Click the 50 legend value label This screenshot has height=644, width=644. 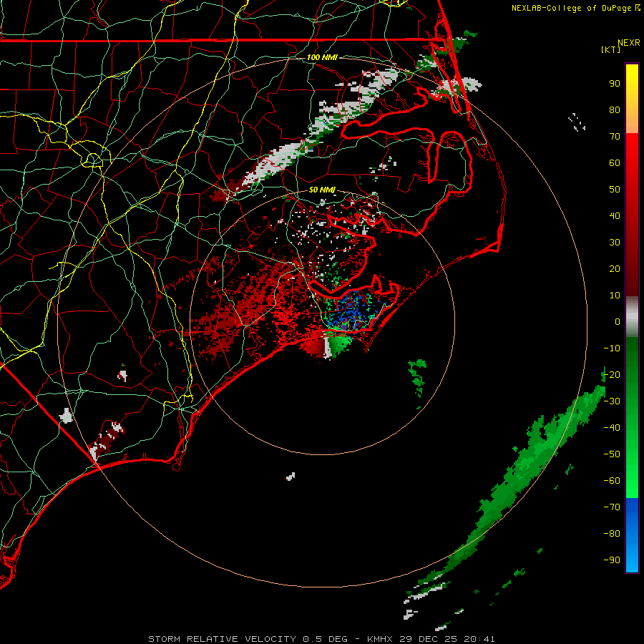pos(615,190)
